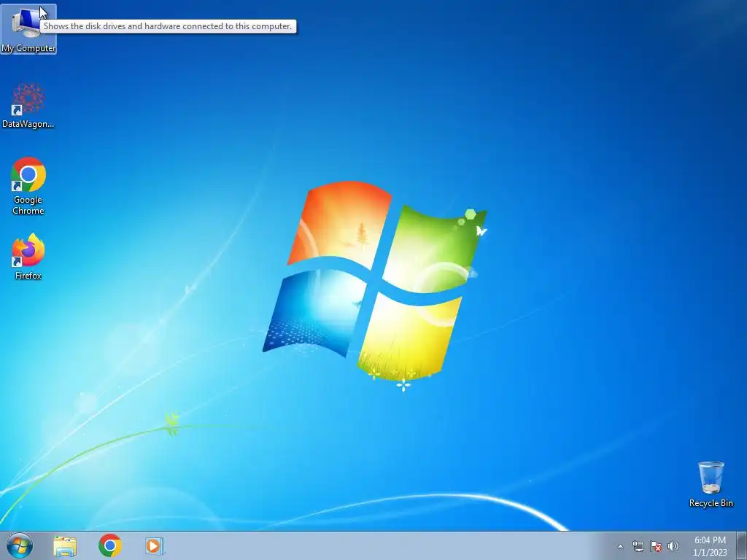Open Windows Explorer from the taskbar
The height and width of the screenshot is (560, 747).
(65, 545)
